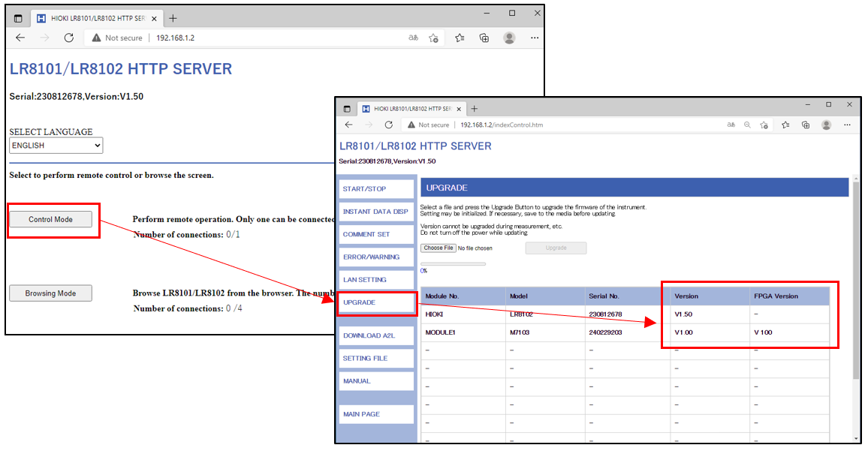Viewport: 868px width, 451px height.
Task: Open tab actions menu in the back browser window
Action: 18,18
